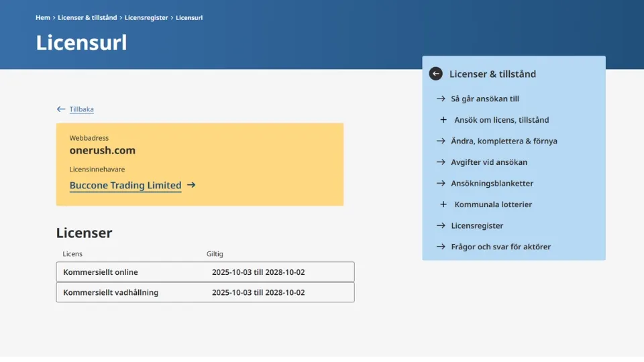Click the Tillbaka link

coord(81,109)
